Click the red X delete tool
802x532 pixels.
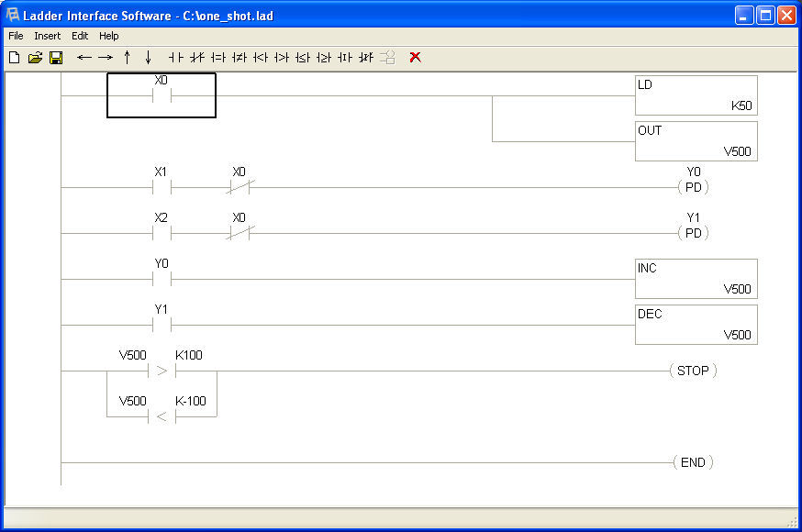[x=415, y=57]
